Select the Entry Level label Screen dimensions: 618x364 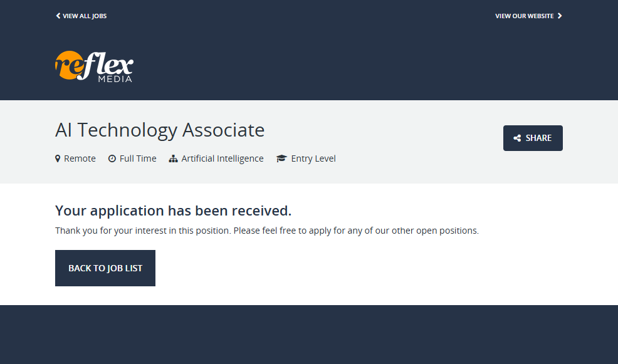(313, 159)
